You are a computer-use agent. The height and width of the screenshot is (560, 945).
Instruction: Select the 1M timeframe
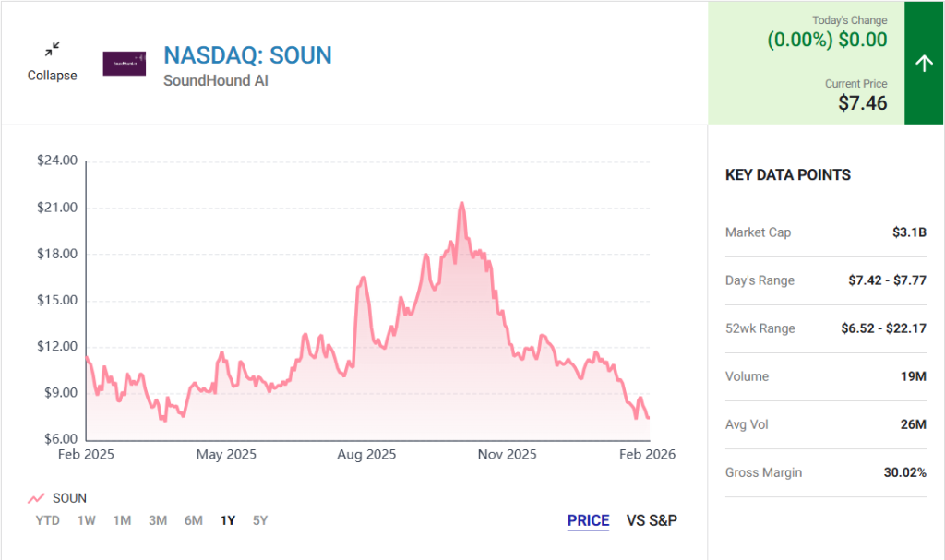click(122, 520)
